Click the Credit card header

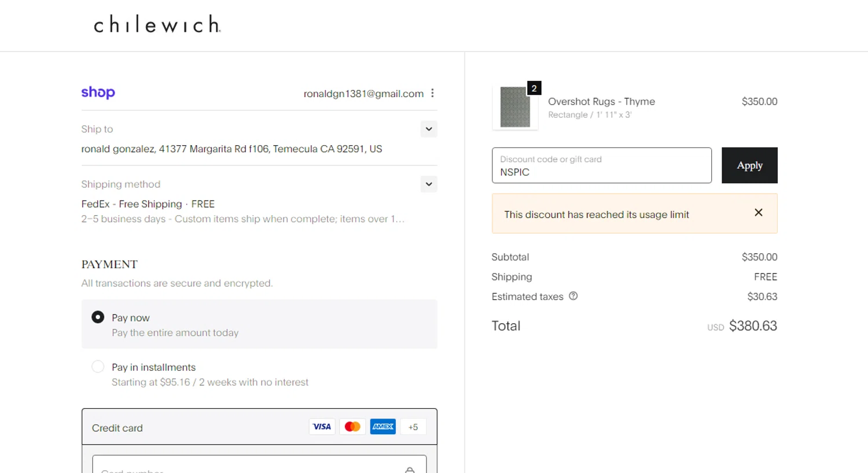pyautogui.click(x=259, y=427)
